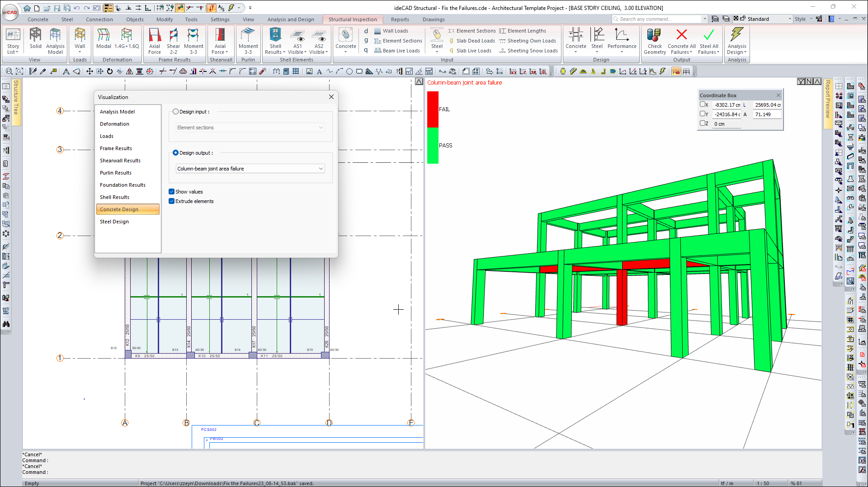Select Steel Design in Visualization list

coord(114,222)
